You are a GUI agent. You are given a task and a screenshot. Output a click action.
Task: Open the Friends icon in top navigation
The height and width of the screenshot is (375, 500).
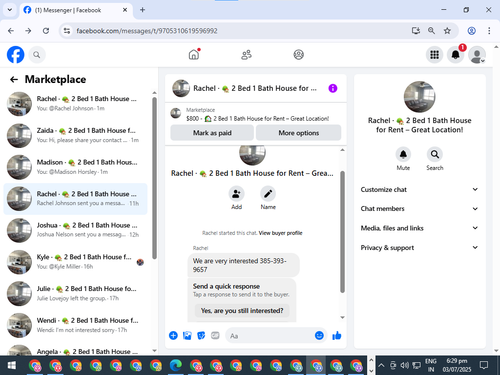[x=246, y=55]
